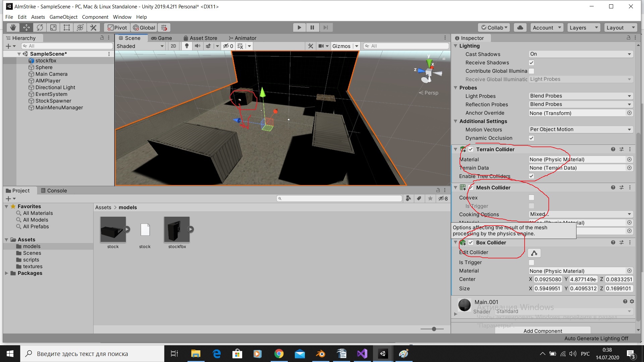The height and width of the screenshot is (362, 644).
Task: Open Cooking Options dropdown
Action: point(581,214)
